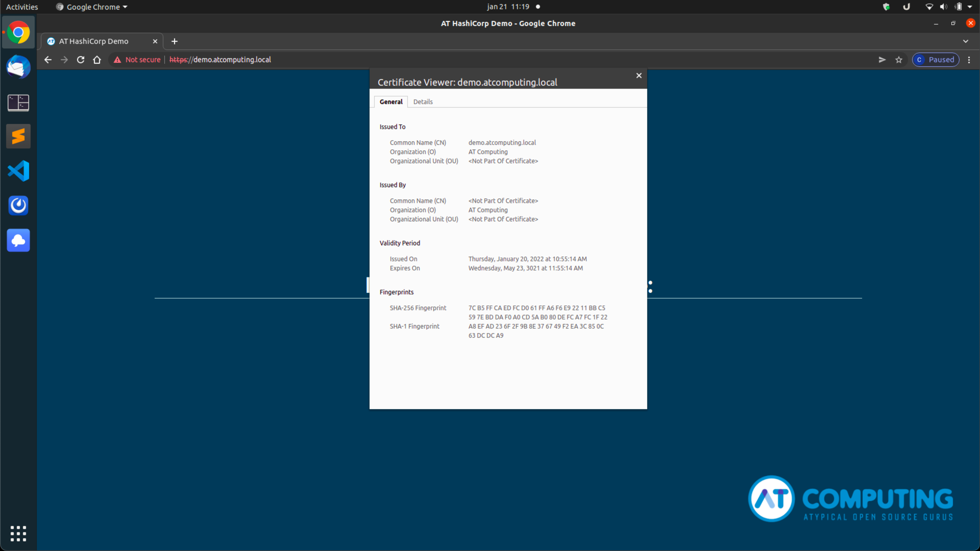Screen dimensions: 980x551
Task: Open the tab search chevron dropdown
Action: click(966, 41)
